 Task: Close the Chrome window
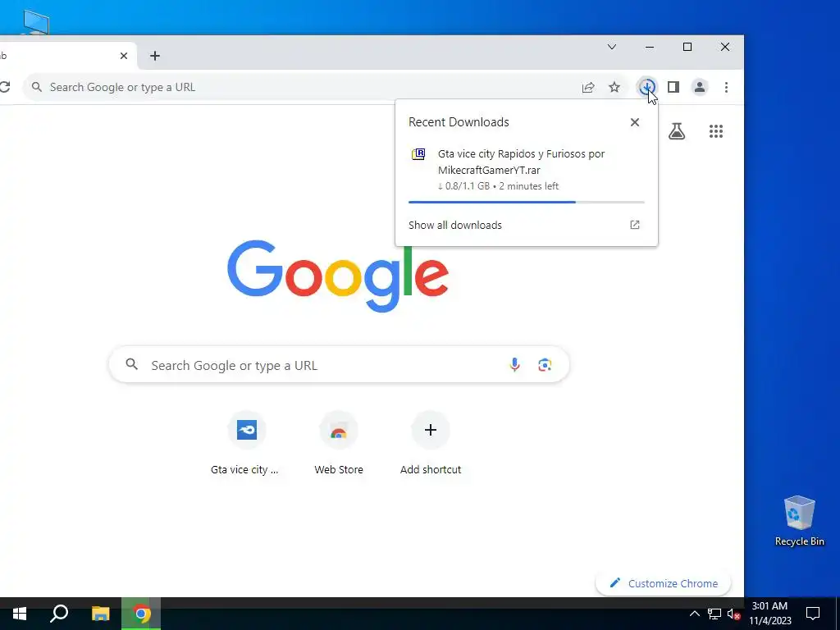point(725,47)
